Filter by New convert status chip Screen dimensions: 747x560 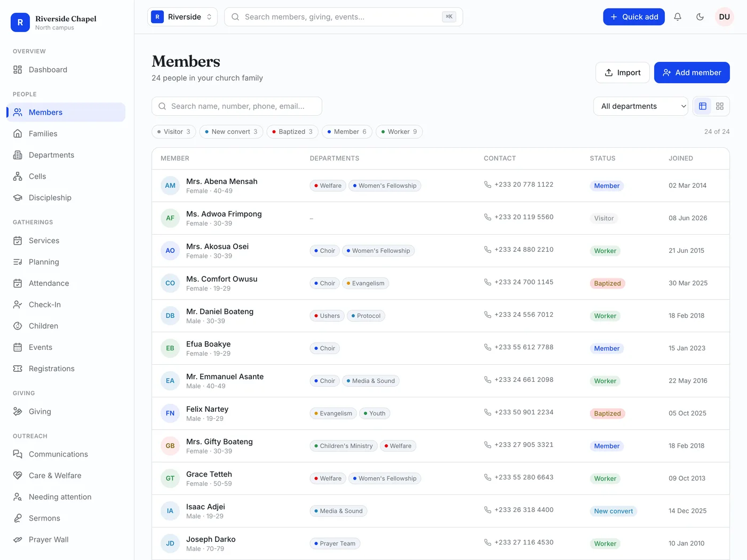click(x=231, y=132)
